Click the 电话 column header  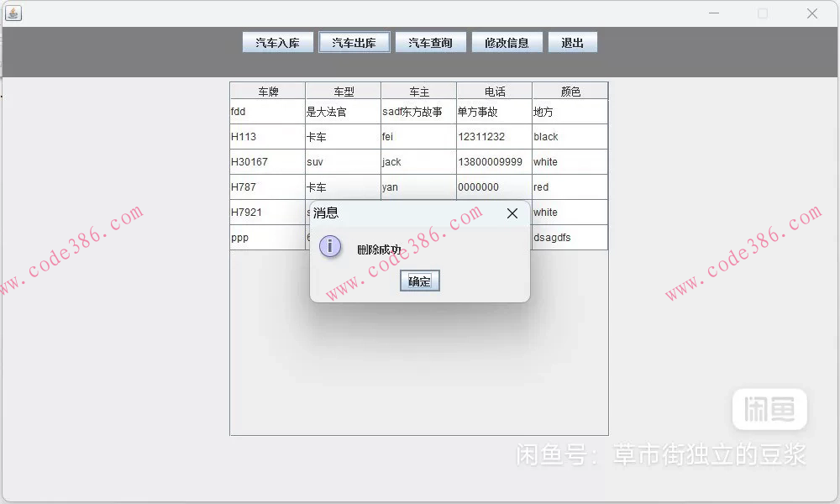click(x=494, y=90)
